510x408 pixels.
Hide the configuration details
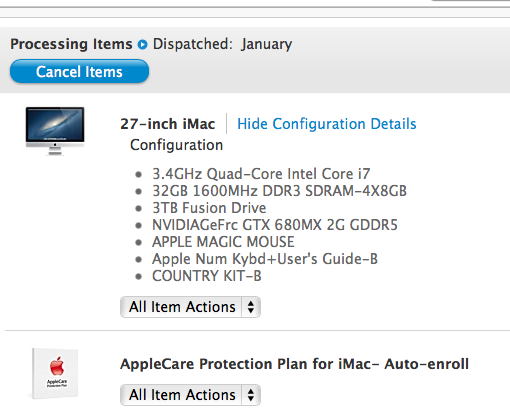(327, 124)
